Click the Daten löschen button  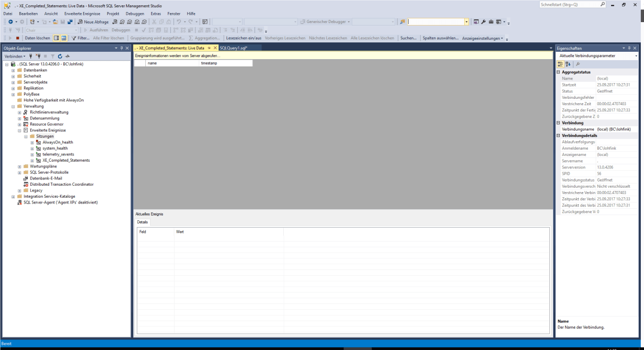pos(38,38)
